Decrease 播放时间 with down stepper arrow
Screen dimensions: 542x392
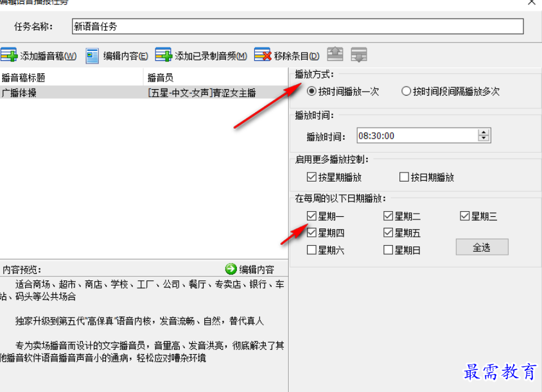tap(484, 139)
